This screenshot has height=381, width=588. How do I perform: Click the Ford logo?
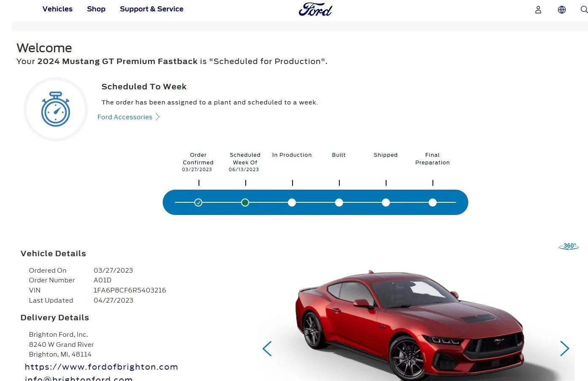pos(315,9)
